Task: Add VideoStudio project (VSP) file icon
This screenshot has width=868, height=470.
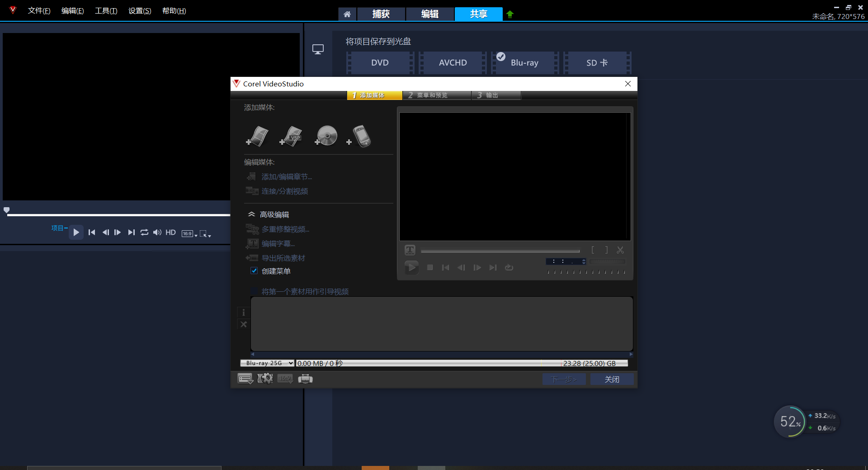Action: pos(291,136)
